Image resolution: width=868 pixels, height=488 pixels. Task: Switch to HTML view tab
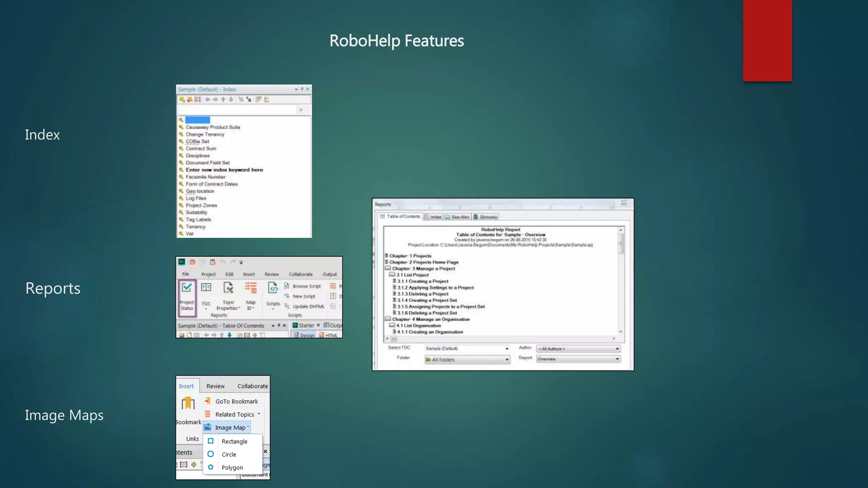click(328, 335)
